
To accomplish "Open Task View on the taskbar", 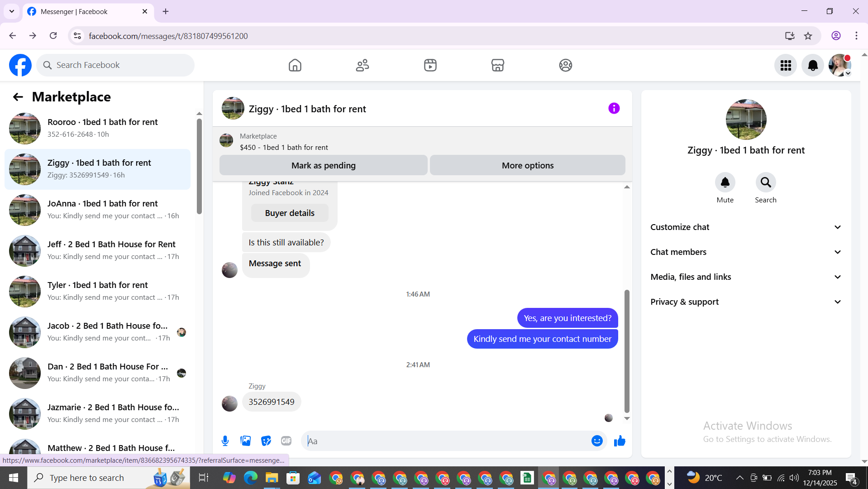I will tap(204, 478).
